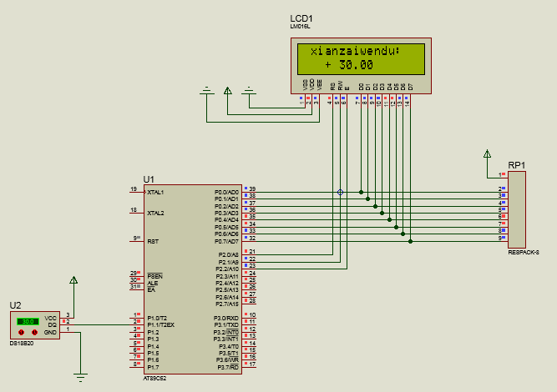The image size is (557, 392).
Task: Select the LCD1 display screen
Action: [361, 58]
